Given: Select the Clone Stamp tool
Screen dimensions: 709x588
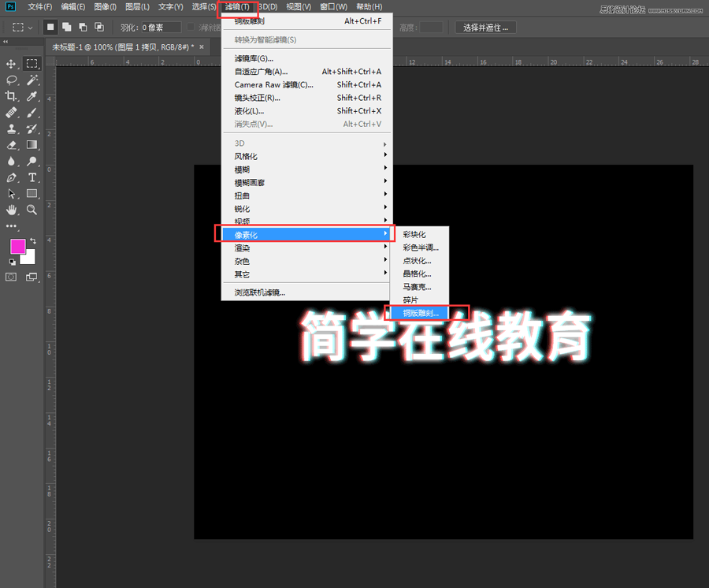Looking at the screenshot, I should [11, 128].
